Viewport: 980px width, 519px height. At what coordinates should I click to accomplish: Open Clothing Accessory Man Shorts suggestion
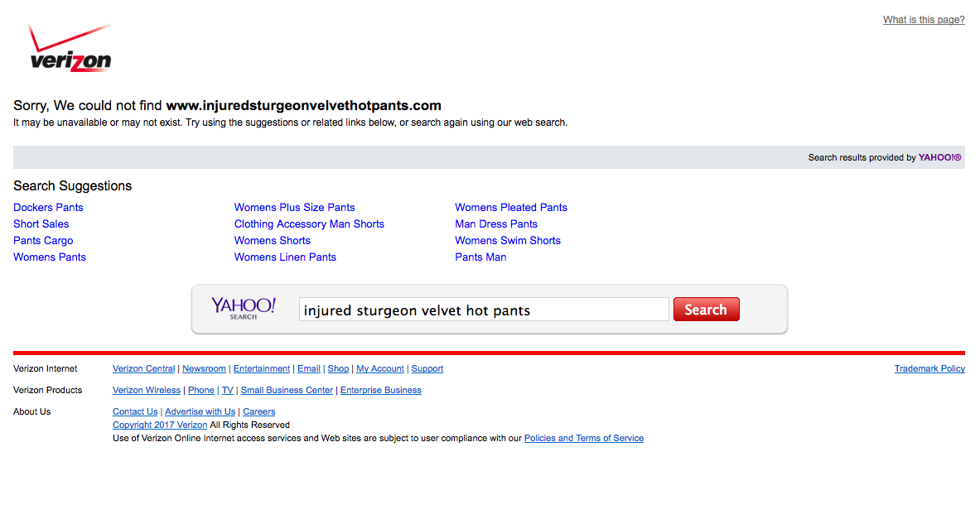coord(309,224)
